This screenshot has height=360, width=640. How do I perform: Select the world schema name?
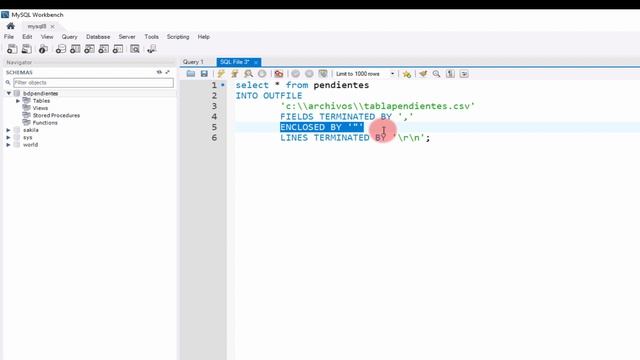[30, 145]
